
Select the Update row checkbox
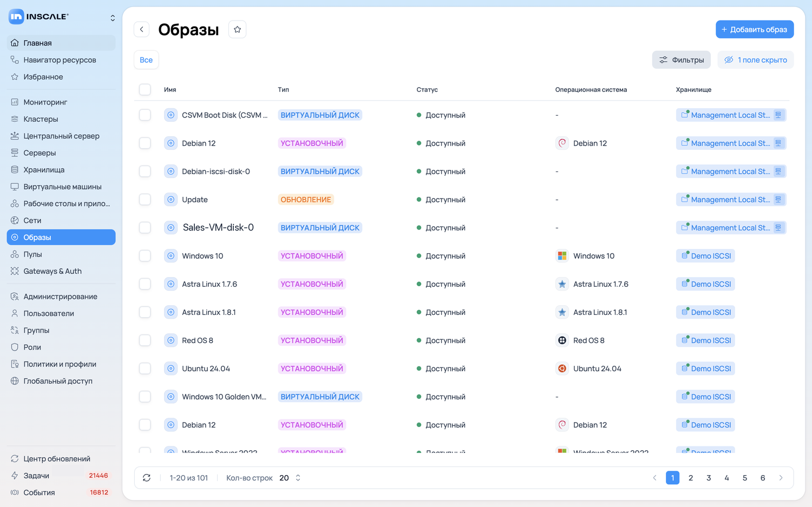pos(145,200)
